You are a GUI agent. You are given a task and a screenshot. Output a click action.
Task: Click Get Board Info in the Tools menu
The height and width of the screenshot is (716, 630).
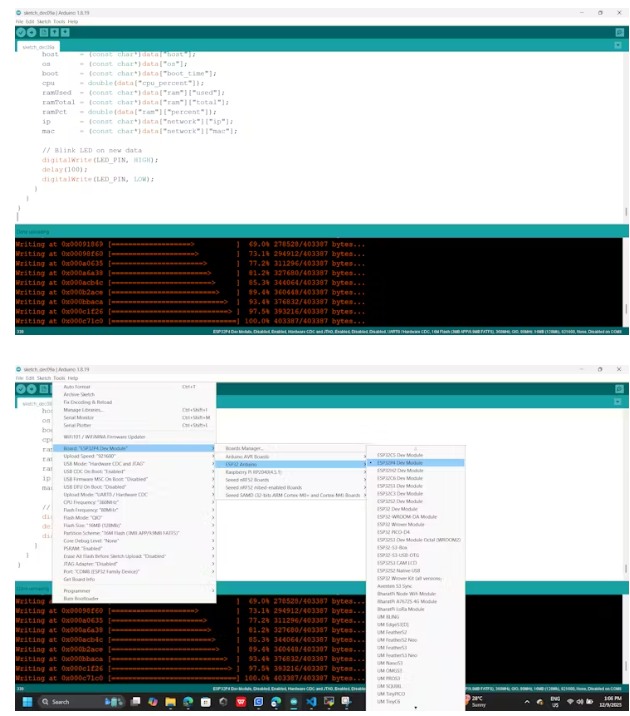(79, 579)
